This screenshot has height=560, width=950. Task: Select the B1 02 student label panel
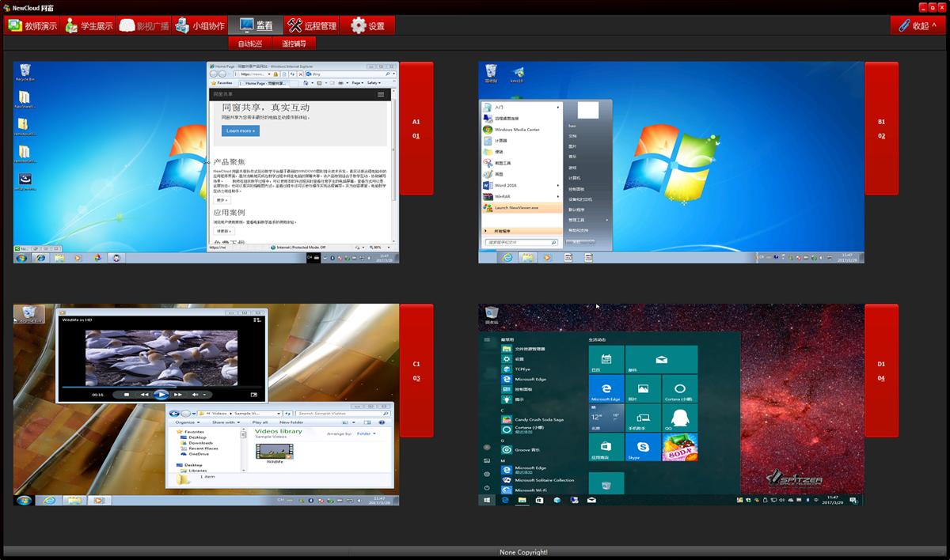(881, 128)
